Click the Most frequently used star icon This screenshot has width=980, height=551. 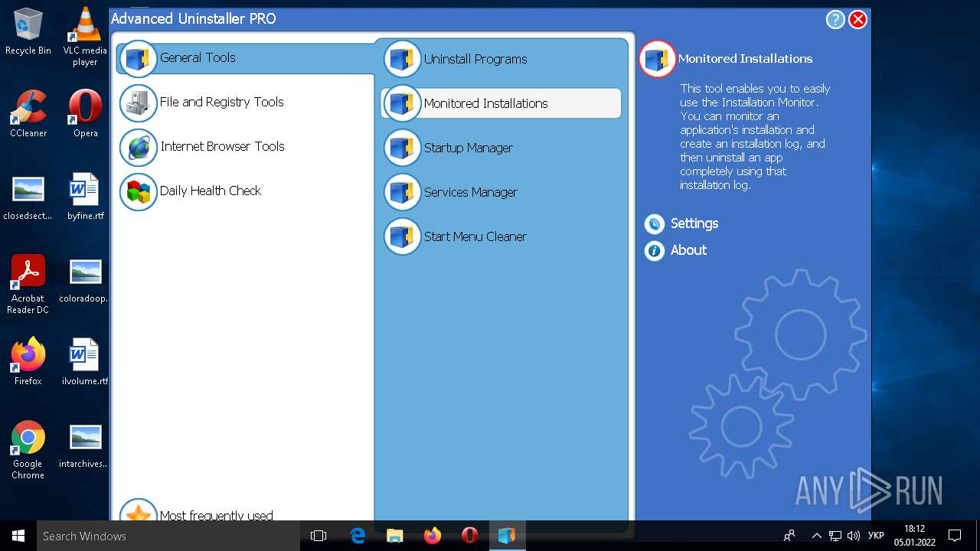[139, 511]
